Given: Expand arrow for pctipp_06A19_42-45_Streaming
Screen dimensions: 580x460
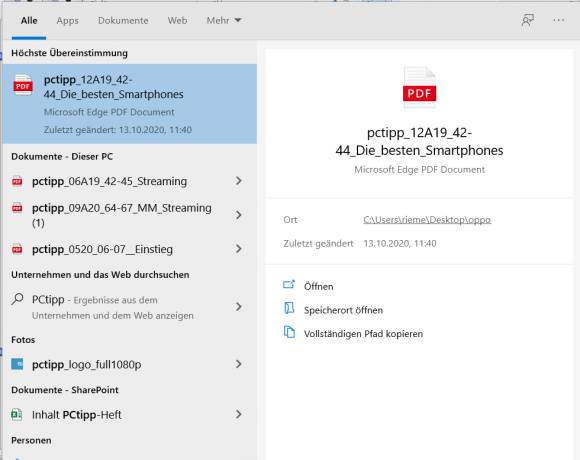Looking at the screenshot, I should (x=239, y=181).
